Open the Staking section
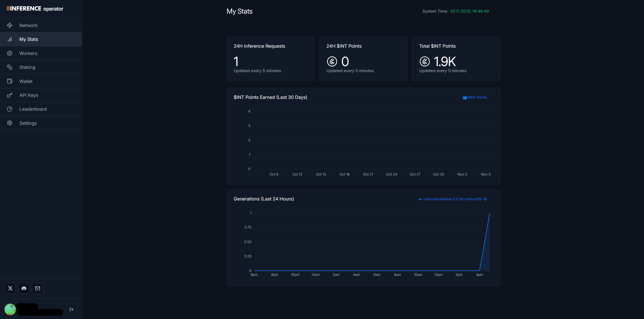644x319 pixels. point(27,67)
